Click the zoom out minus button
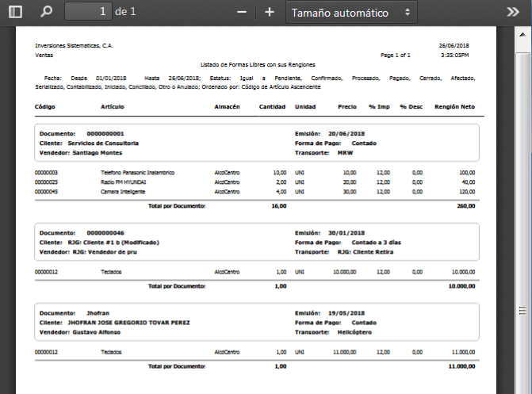This screenshot has height=394, width=532. click(242, 12)
